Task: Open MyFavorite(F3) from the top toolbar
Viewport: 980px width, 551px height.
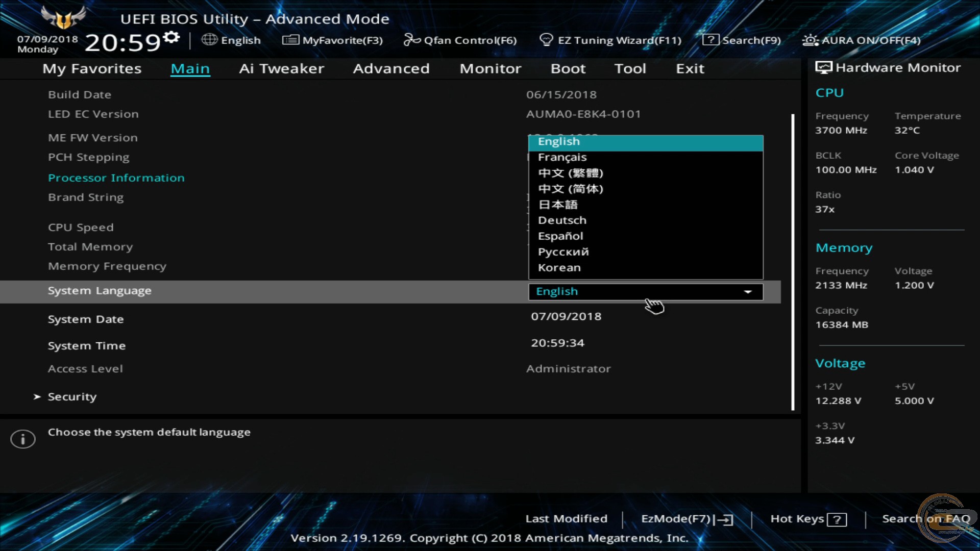Action: click(x=332, y=40)
